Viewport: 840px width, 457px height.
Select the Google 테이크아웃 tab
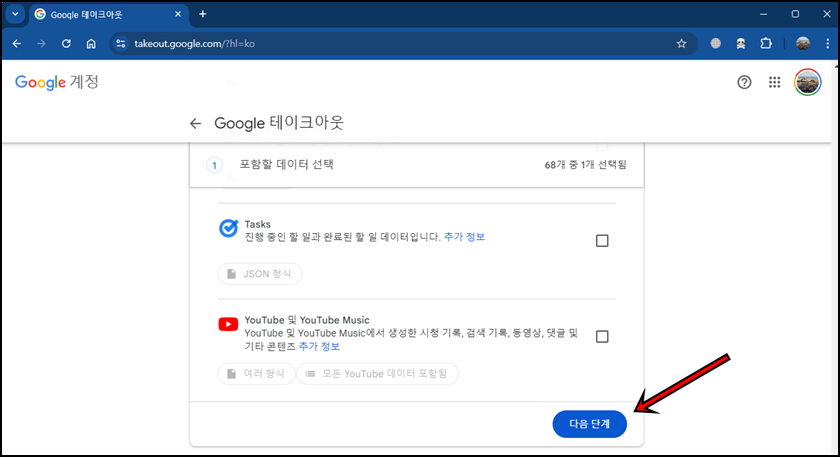tap(108, 14)
